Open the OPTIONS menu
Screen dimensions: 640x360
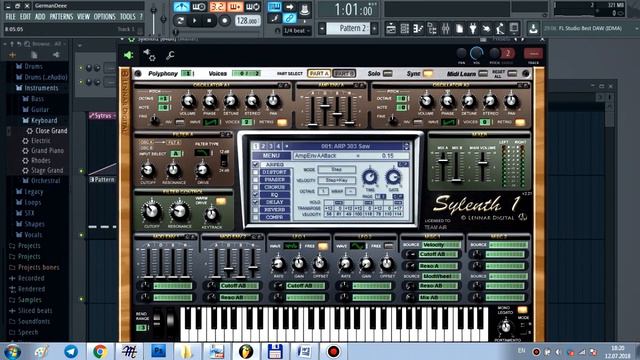[x=105, y=17]
